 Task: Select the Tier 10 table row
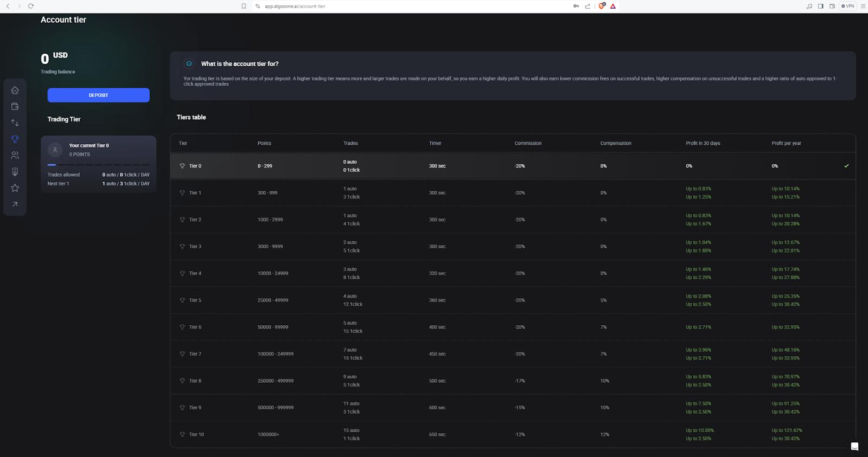[513, 434]
